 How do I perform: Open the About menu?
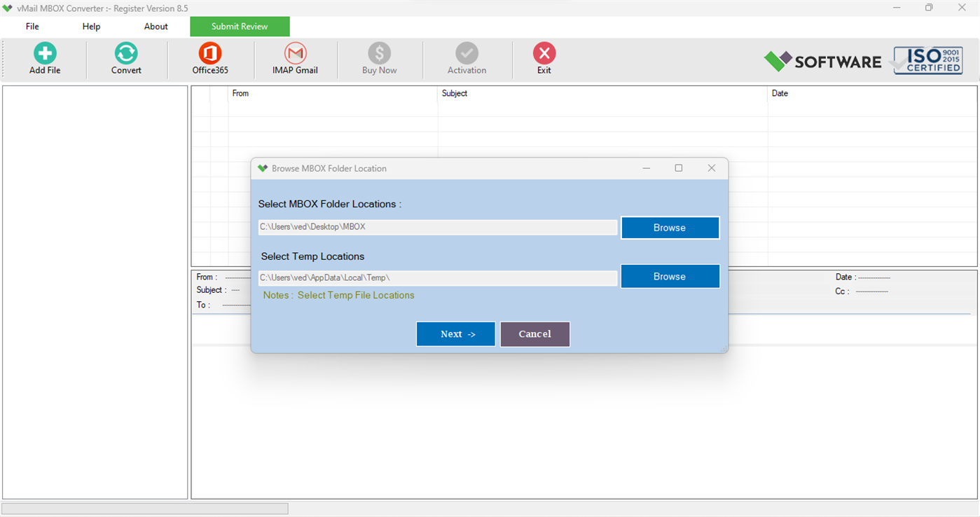point(155,26)
